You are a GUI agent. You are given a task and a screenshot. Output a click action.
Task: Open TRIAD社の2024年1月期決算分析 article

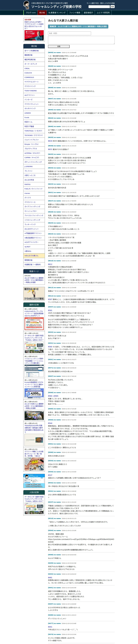(34, 429)
